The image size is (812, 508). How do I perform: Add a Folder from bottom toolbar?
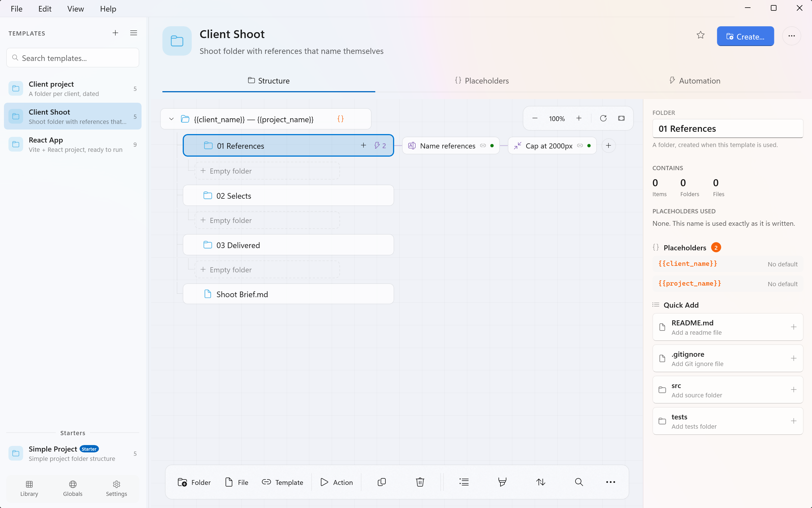pos(194,482)
